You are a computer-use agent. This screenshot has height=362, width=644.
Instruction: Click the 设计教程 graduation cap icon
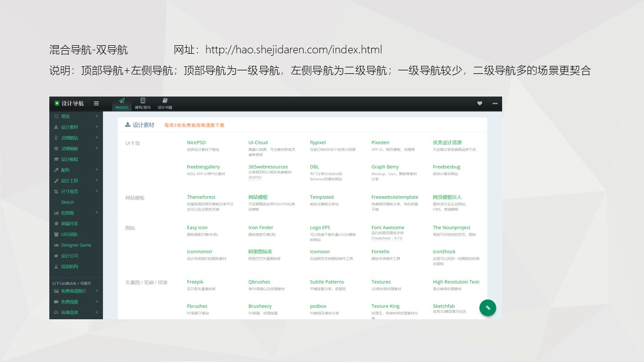point(56,159)
